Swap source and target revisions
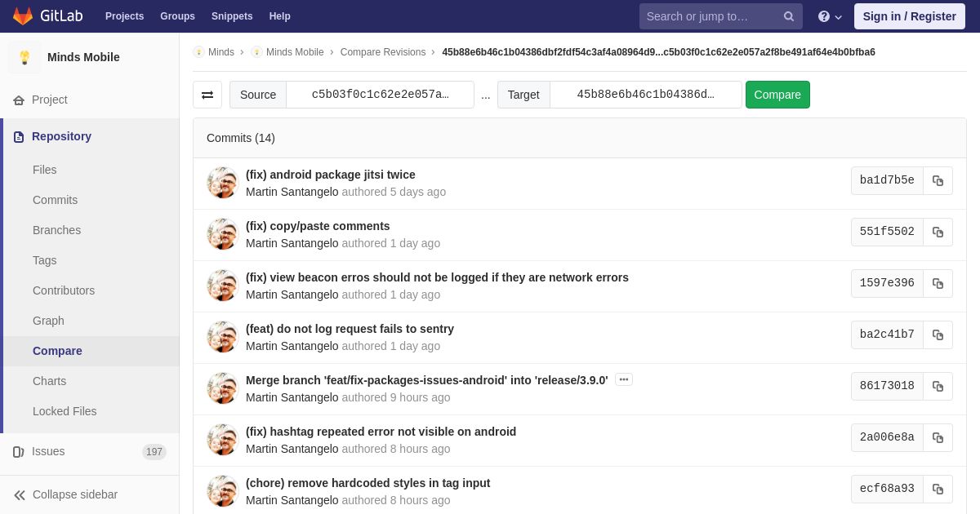The width and height of the screenshot is (980, 514). coord(207,95)
